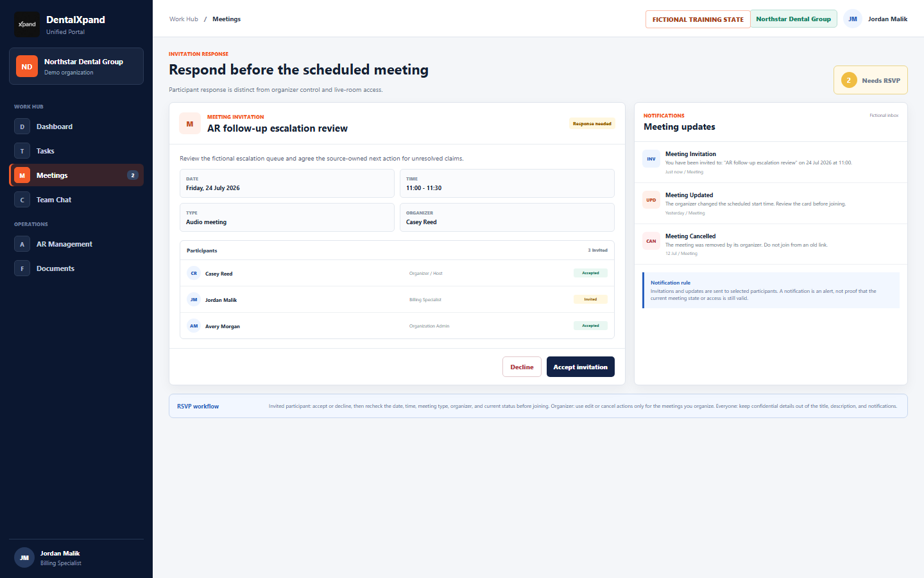Click the meeting invitation M card icon

click(x=190, y=123)
